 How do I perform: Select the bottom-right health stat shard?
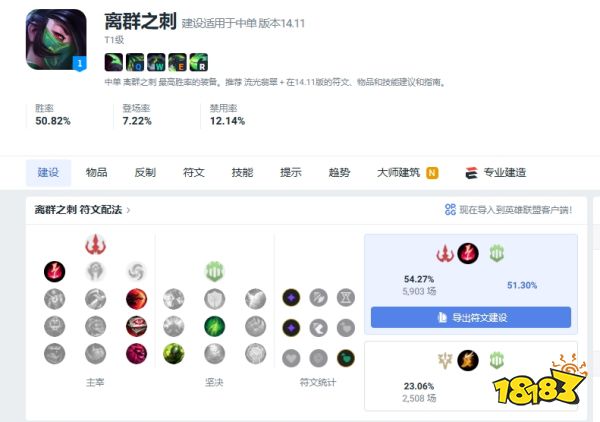(x=346, y=358)
